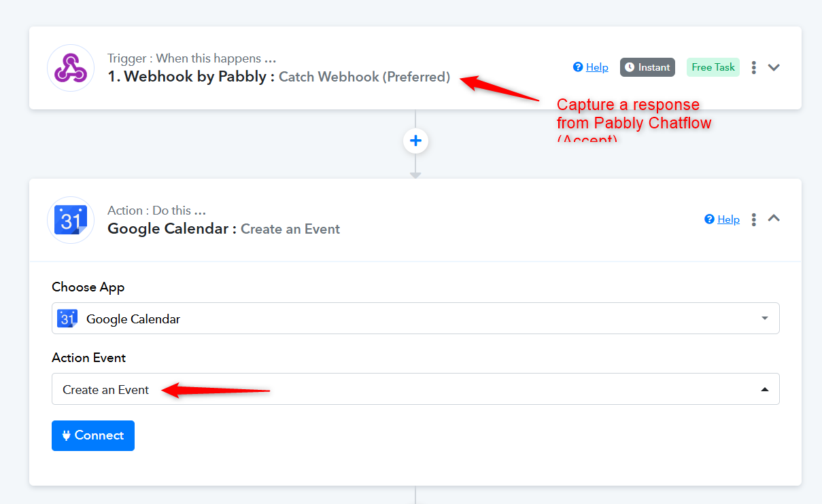This screenshot has height=504, width=822.
Task: Click the question mark icon beside trigger Help
Action: (x=578, y=67)
